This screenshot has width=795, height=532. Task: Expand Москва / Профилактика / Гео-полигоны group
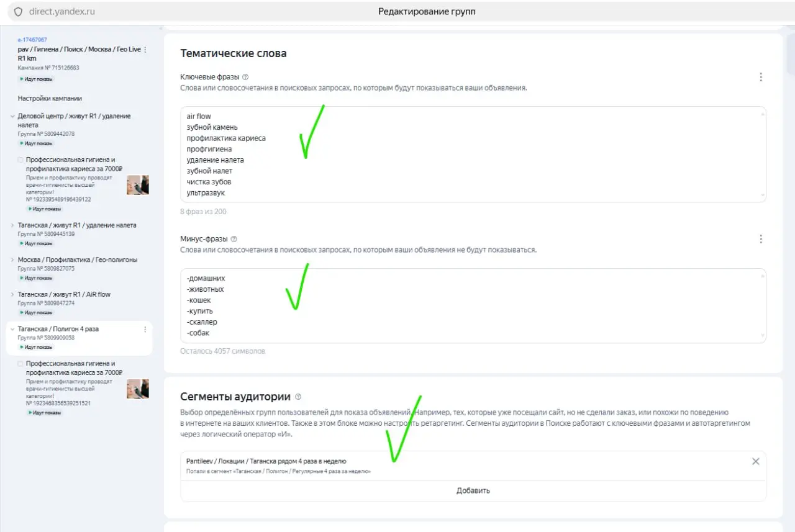tap(12, 259)
